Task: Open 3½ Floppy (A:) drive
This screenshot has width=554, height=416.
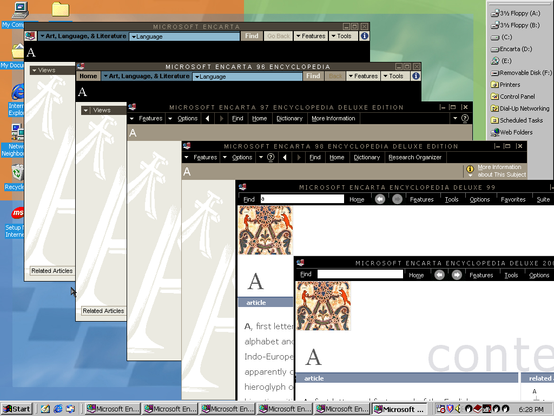Action: coord(515,13)
